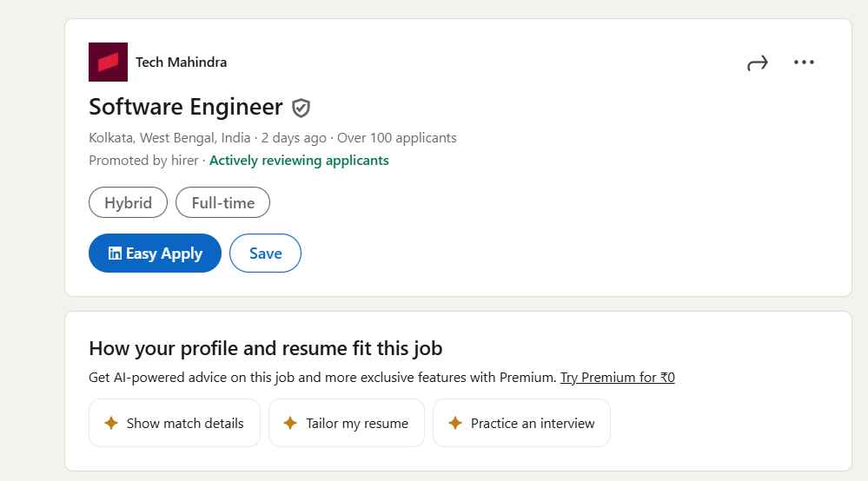Image resolution: width=868 pixels, height=481 pixels.
Task: Click the sparkle icon on Tailor my resume
Action: (x=290, y=424)
